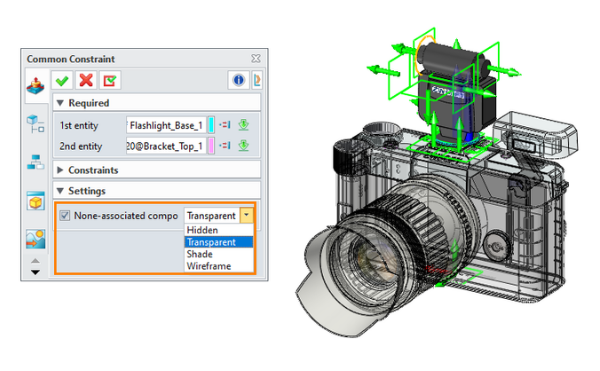Close the Common Constraint panel
The image size is (600, 371).
pos(256,59)
